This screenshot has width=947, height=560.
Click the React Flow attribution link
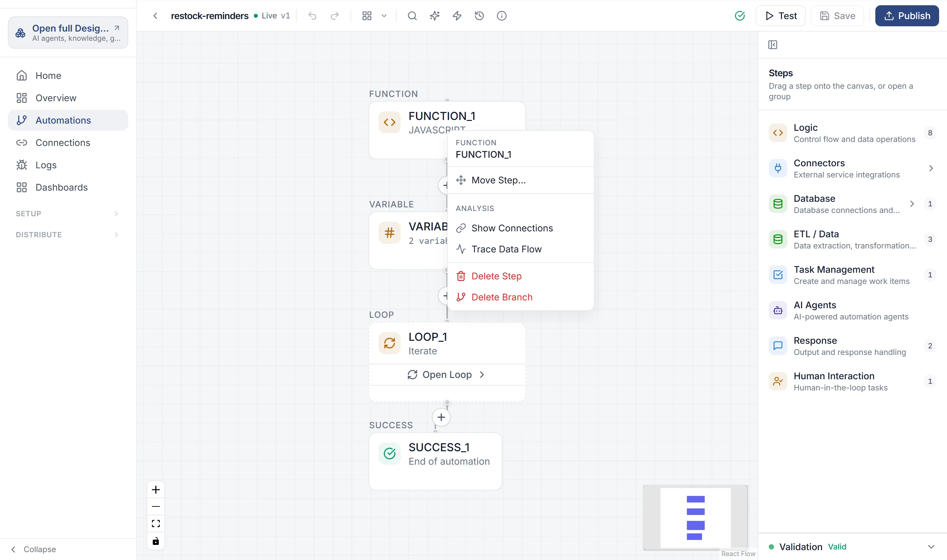738,553
